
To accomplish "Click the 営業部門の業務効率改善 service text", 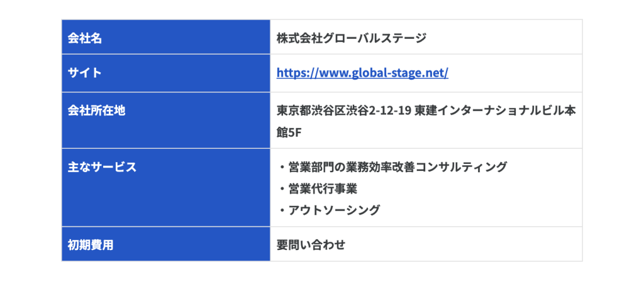I will pos(352,167).
